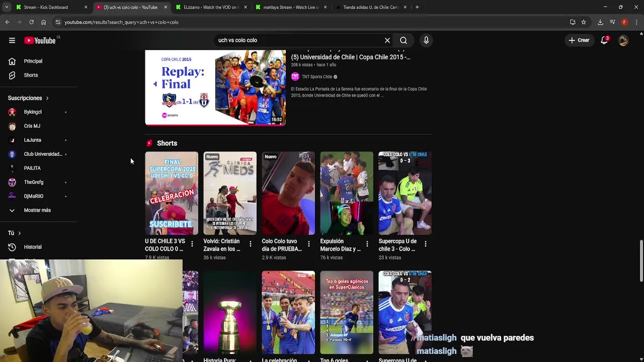Click the magnifier search button
Screen dimensions: 644x362
(x=404, y=40)
